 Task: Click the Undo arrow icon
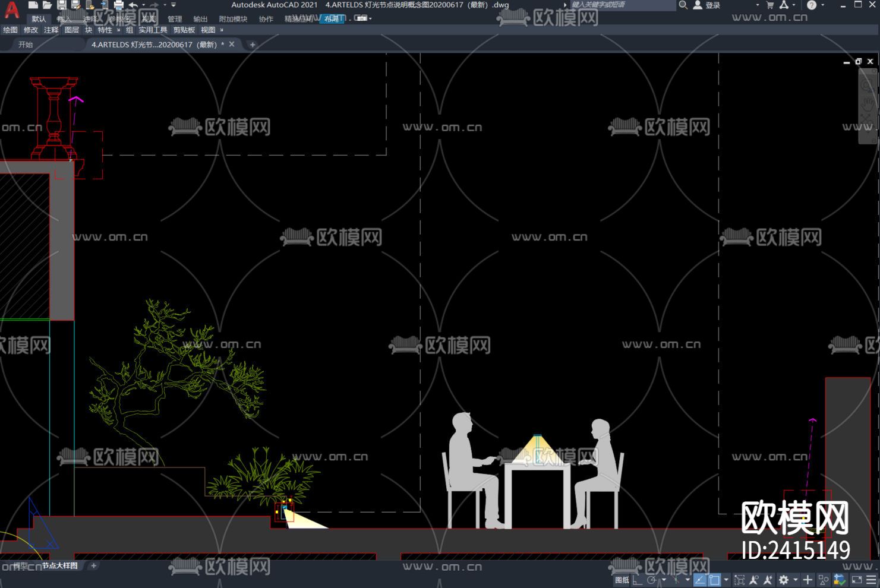click(x=133, y=5)
